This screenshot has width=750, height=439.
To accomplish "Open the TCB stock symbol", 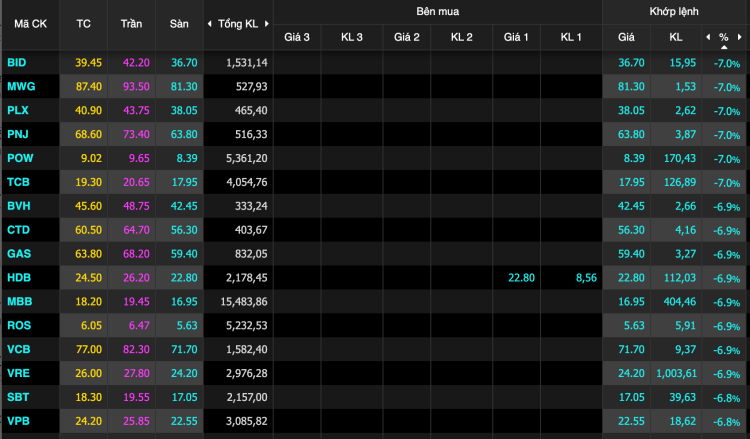I will point(18,182).
